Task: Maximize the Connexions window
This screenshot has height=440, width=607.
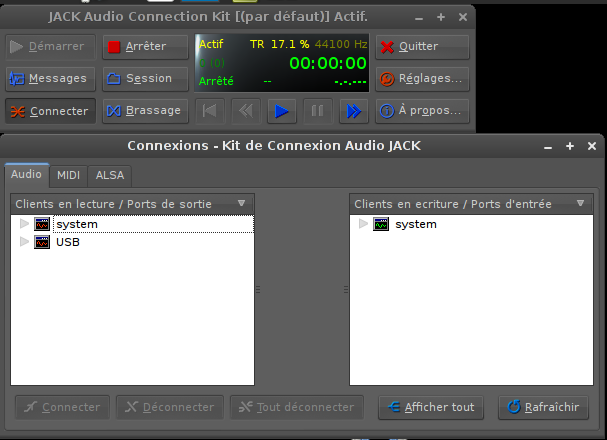Action: 570,146
